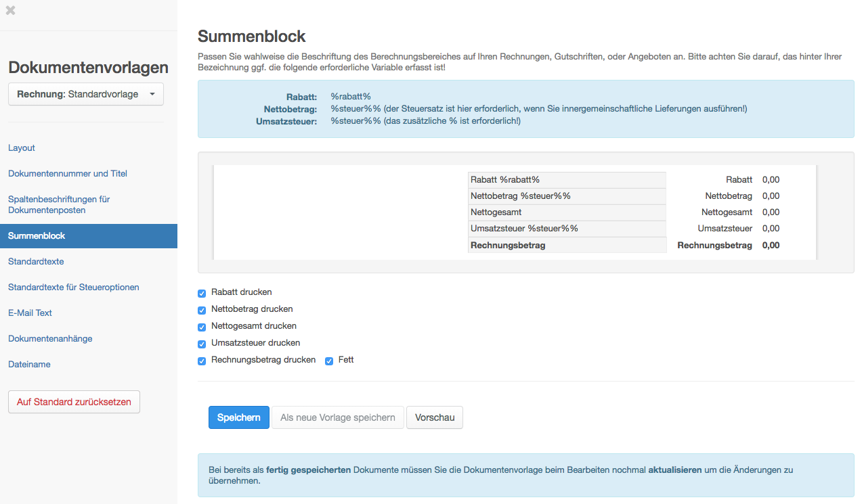
Task: Uncheck Rabatt drucken checkbox
Action: point(202,294)
